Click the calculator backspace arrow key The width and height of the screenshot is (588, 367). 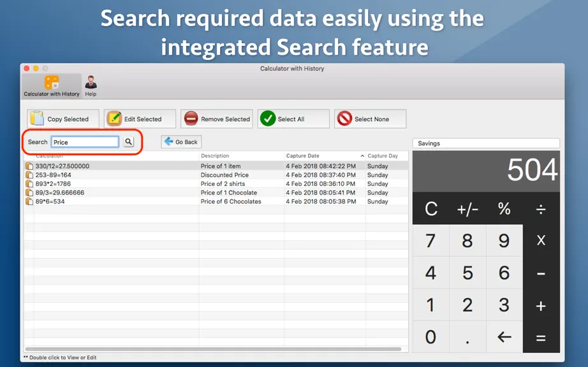click(504, 336)
